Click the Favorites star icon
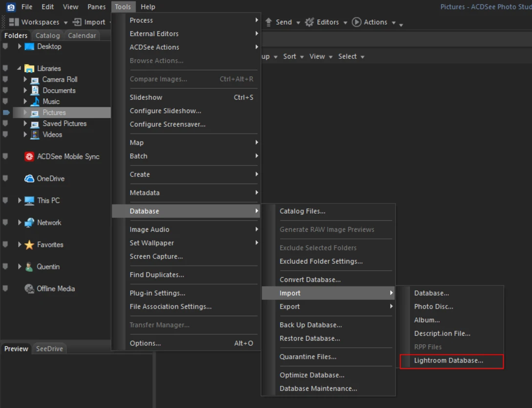 [x=29, y=245]
